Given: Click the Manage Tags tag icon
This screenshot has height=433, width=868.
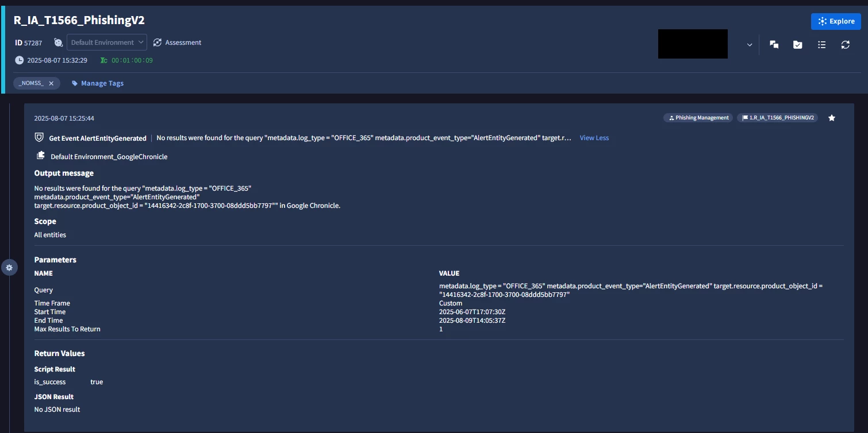Looking at the screenshot, I should pyautogui.click(x=75, y=83).
